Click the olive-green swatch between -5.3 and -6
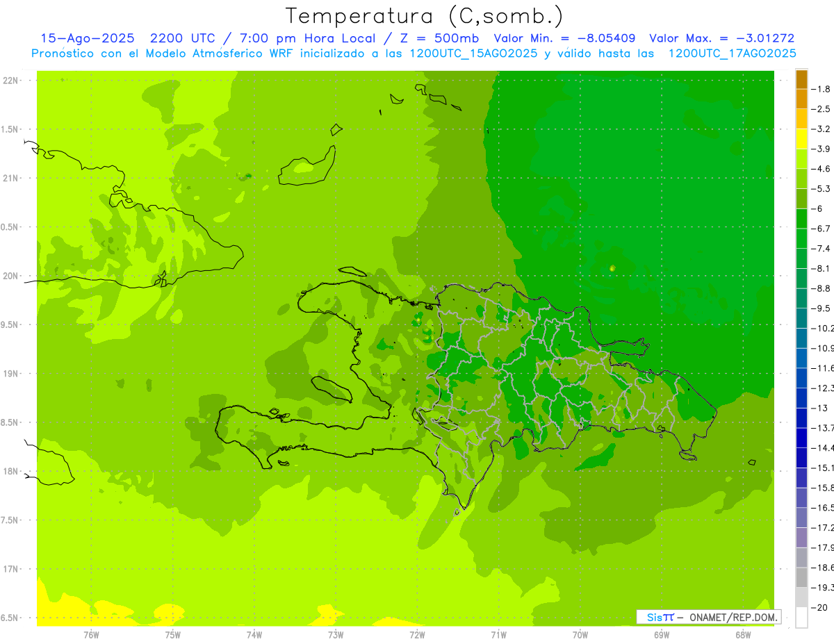 801,199
